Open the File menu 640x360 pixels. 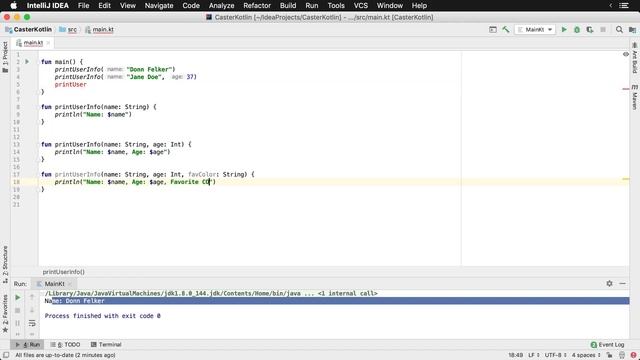coord(83,6)
